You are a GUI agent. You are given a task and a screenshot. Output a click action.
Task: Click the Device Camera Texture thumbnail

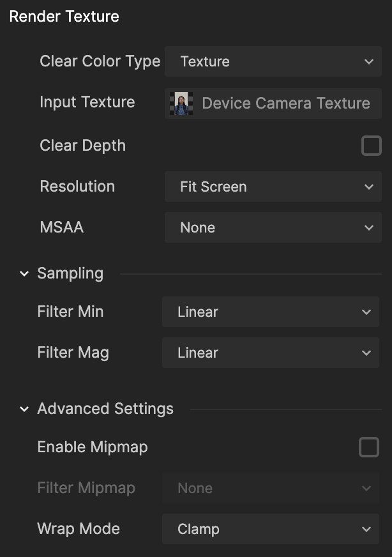point(181,103)
